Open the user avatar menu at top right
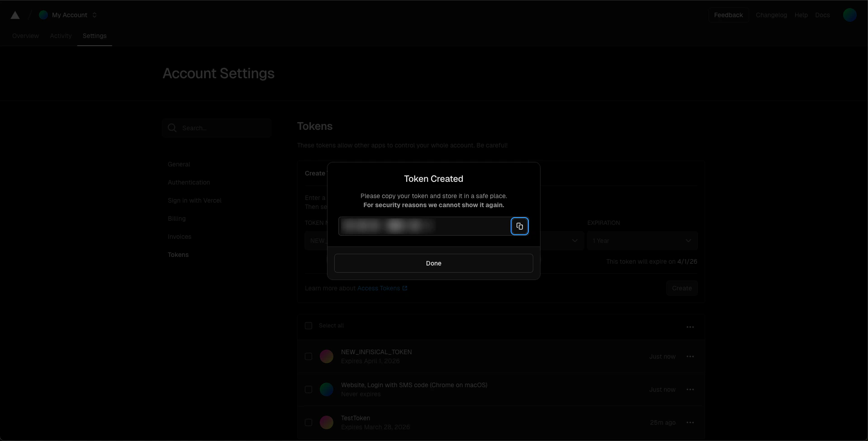868x441 pixels. (849, 15)
